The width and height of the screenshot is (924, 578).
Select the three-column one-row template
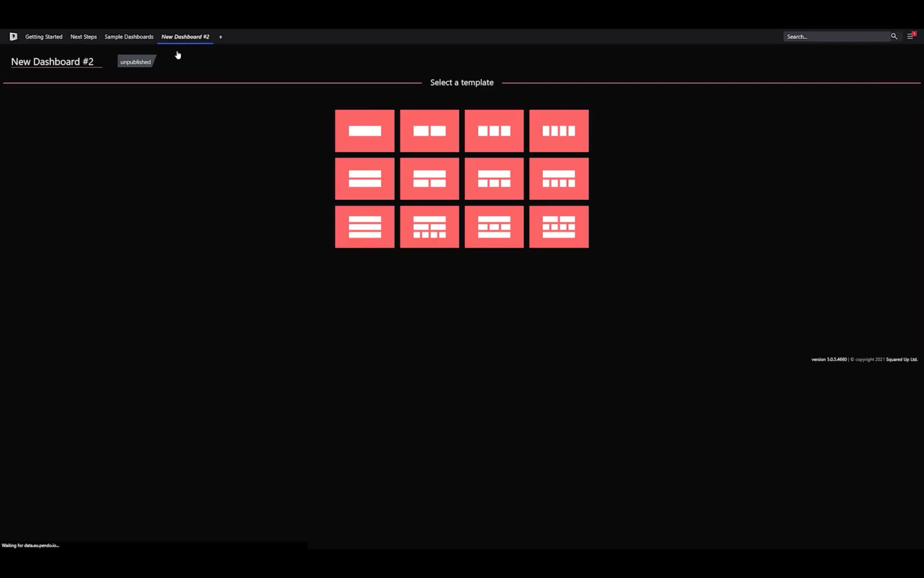[494, 131]
